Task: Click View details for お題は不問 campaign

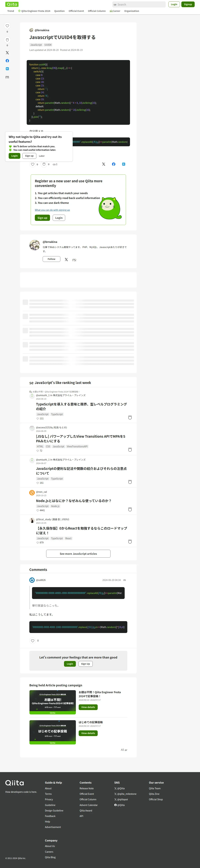Action: pos(88,707)
